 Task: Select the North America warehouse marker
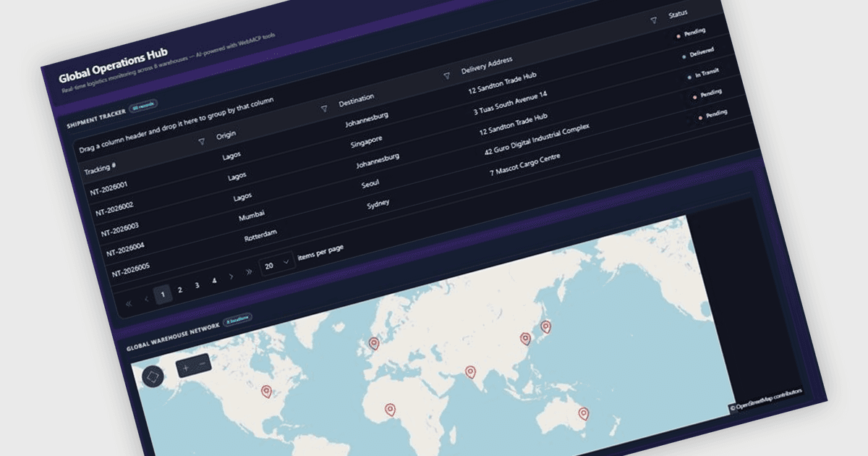click(266, 392)
